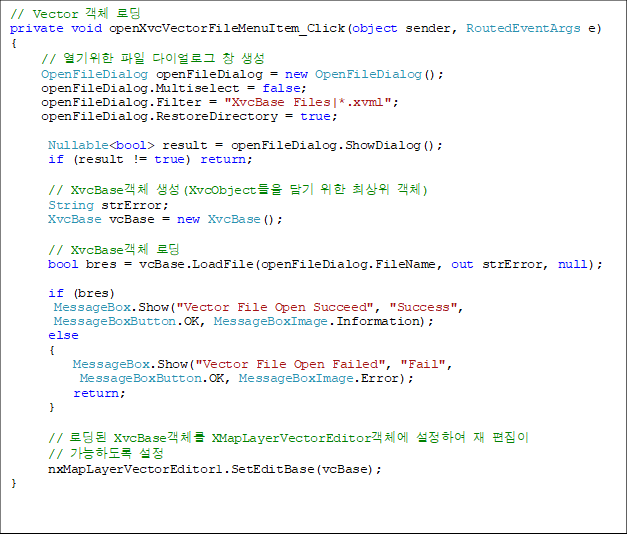Click the "return;" line inside else block
This screenshot has width=627, height=536.
coord(99,394)
